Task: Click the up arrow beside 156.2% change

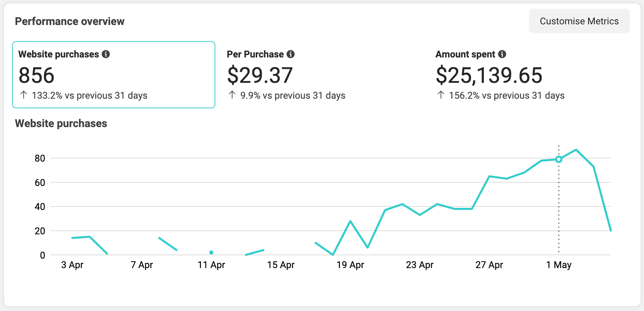Action: tap(441, 95)
